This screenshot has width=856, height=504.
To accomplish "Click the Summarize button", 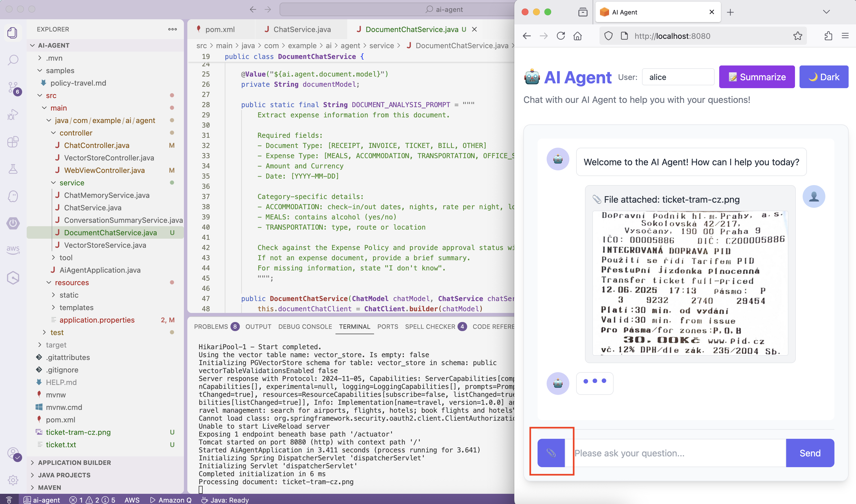I will point(756,77).
